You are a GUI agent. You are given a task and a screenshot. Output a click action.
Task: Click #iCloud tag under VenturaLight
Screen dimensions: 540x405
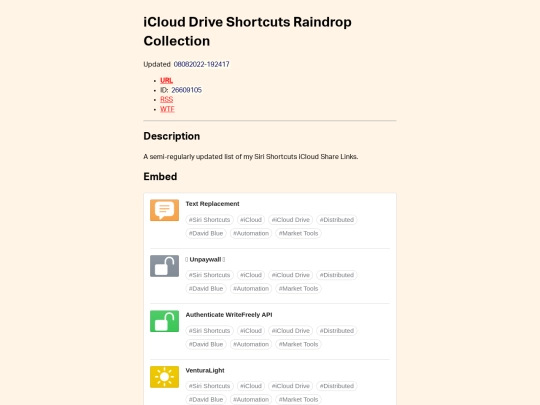(251, 386)
